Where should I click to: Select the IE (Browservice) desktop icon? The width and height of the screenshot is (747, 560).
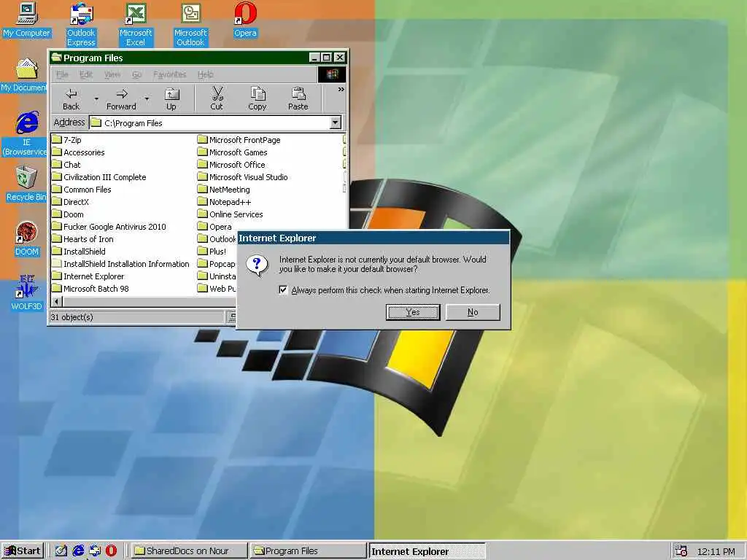coord(26,134)
